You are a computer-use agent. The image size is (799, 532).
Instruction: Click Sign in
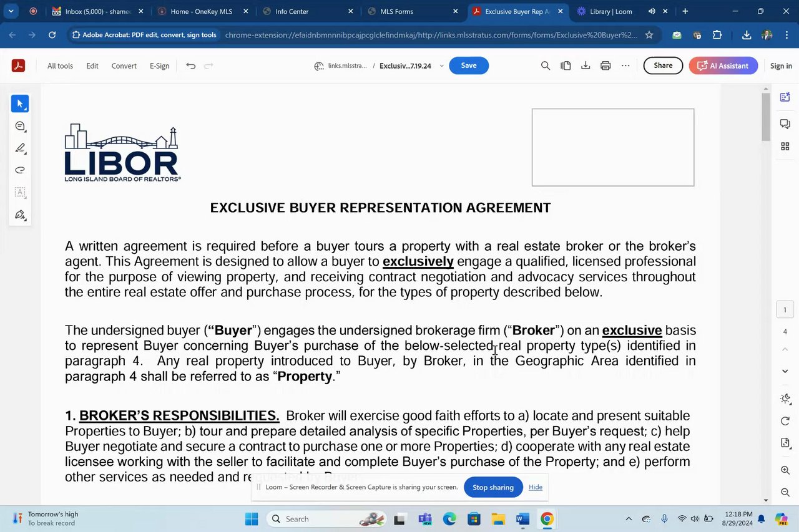click(x=781, y=65)
